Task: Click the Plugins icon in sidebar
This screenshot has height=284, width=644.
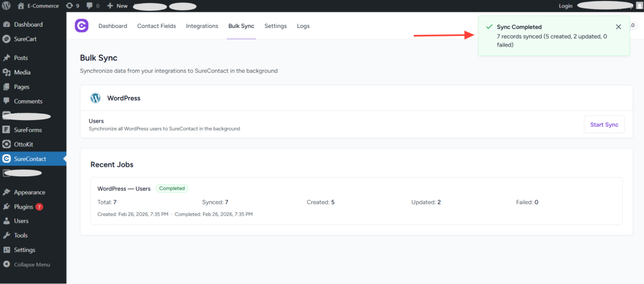Action: click(x=6, y=207)
